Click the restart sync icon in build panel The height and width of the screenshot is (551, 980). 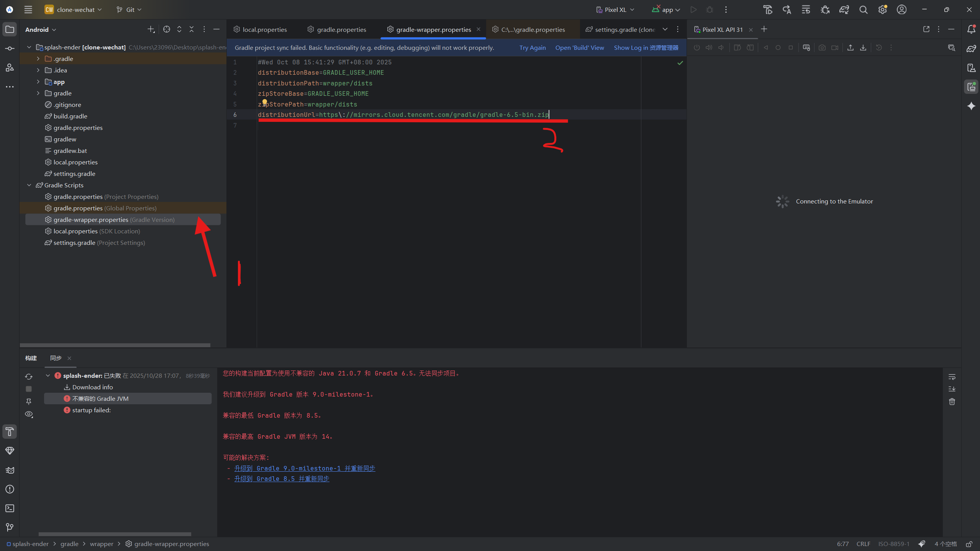(x=29, y=376)
